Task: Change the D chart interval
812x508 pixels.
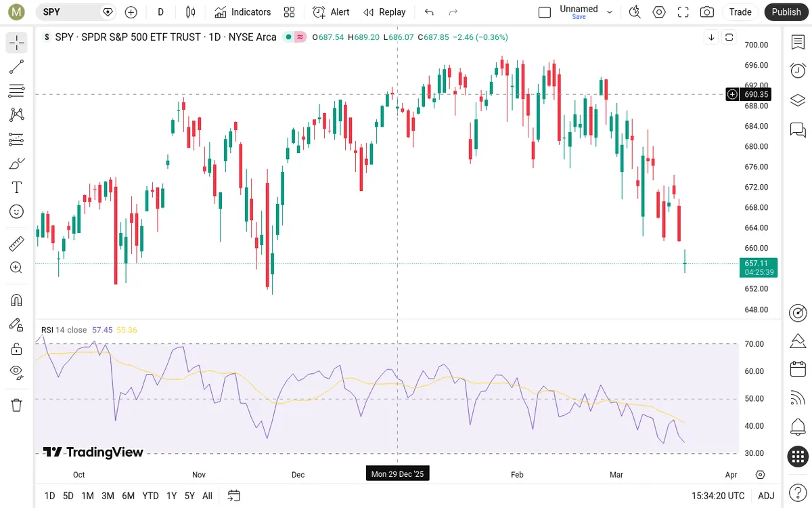Action: (x=160, y=12)
